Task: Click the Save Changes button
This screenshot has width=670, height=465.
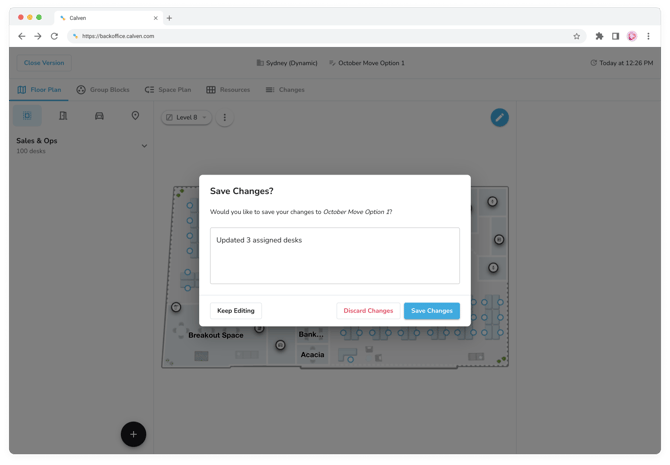Action: (x=431, y=311)
